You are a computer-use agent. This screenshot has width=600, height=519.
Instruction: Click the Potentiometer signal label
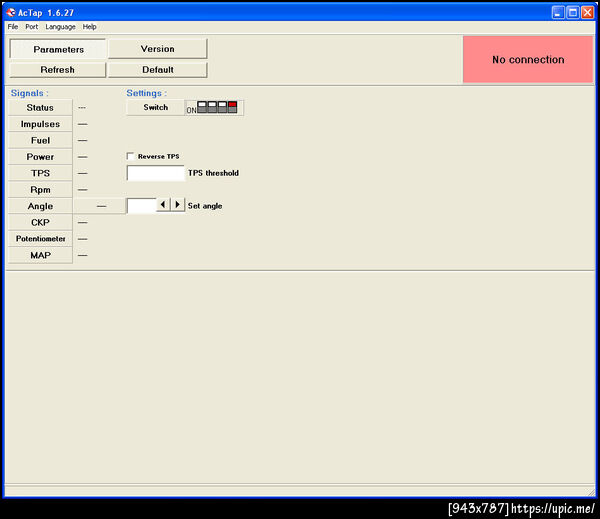pos(40,239)
